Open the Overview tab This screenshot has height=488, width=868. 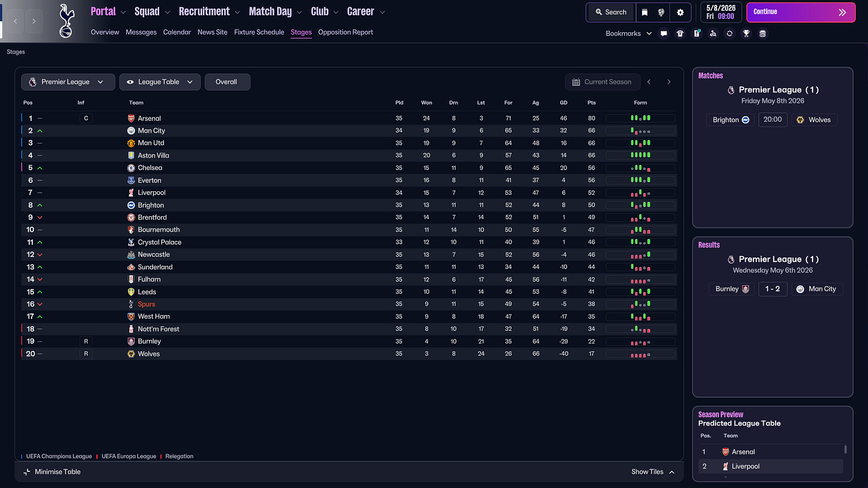105,32
